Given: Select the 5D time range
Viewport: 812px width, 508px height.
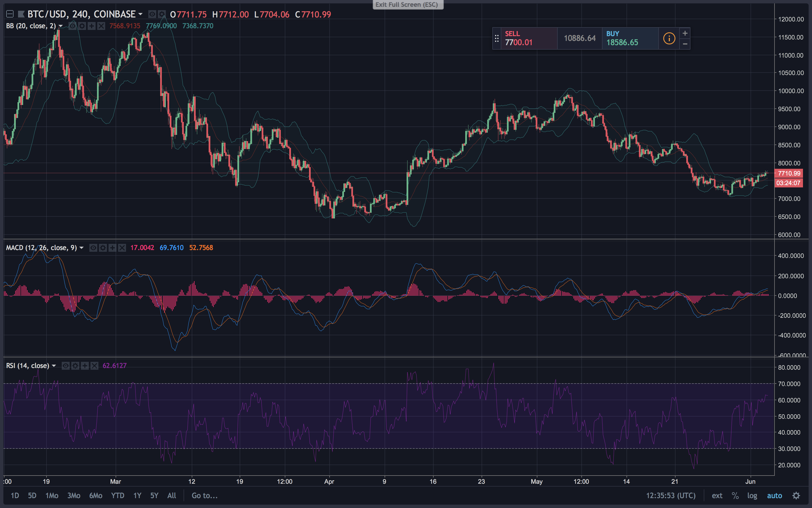Looking at the screenshot, I should [x=32, y=496].
